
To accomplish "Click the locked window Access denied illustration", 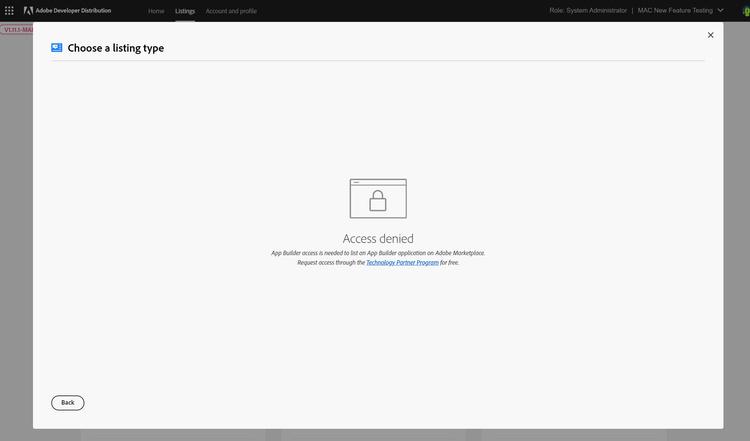I will click(x=378, y=198).
